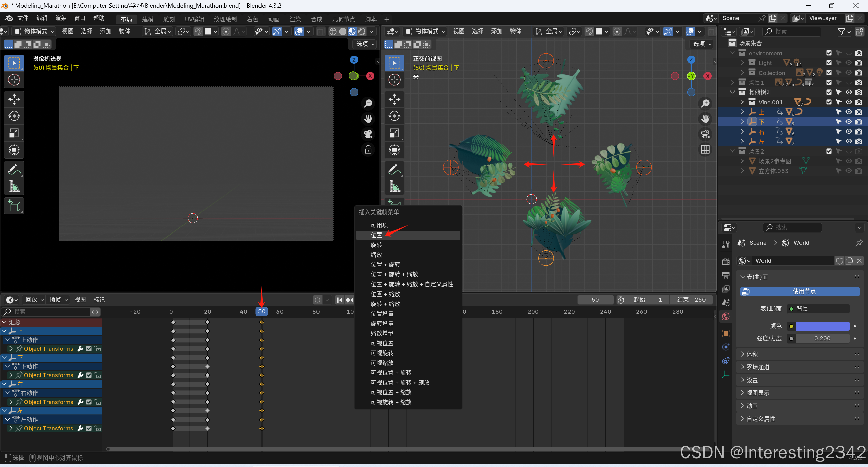This screenshot has width=868, height=467.
Task: Open the 物体模式 dropdown in left viewport
Action: (34, 31)
